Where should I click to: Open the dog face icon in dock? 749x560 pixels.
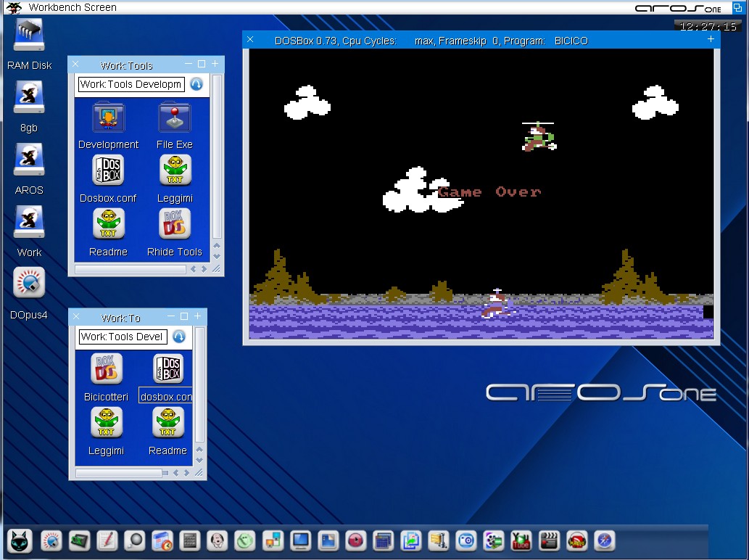pyautogui.click(x=218, y=541)
